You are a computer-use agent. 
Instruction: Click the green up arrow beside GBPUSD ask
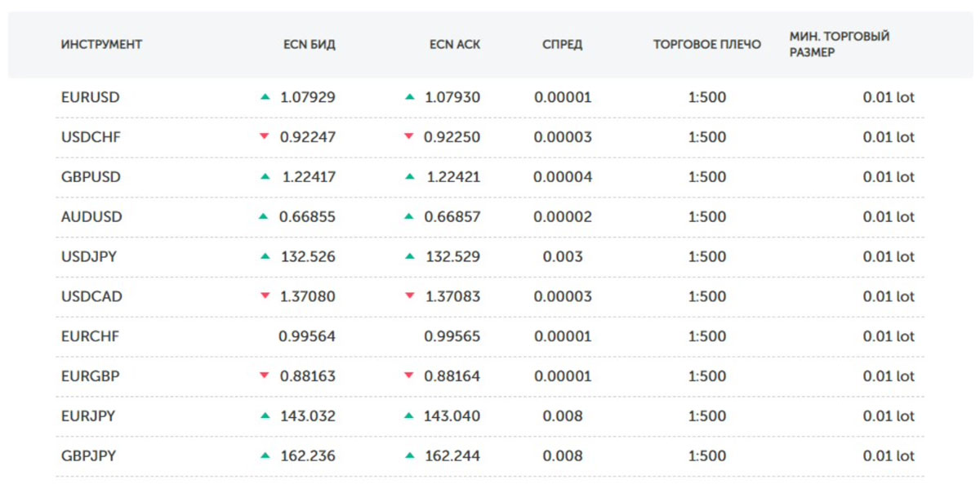coord(410,176)
